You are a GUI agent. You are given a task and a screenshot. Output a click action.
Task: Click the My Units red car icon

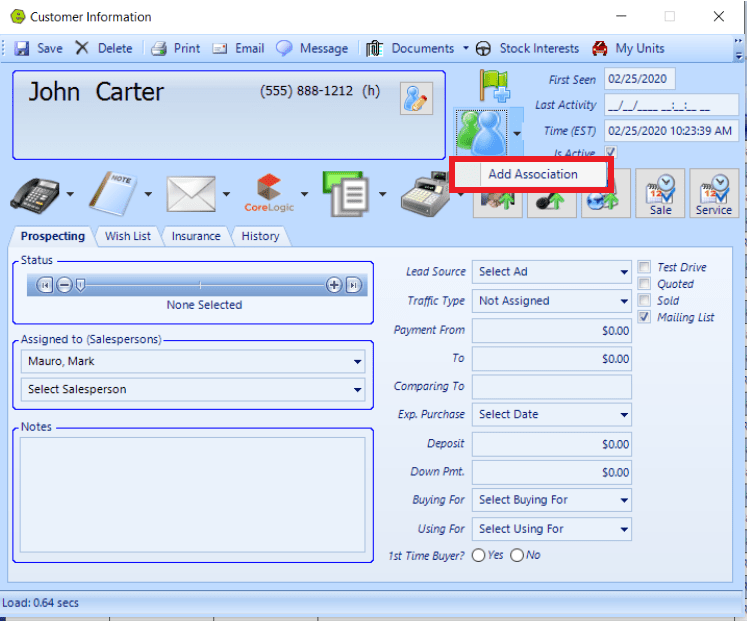599,48
